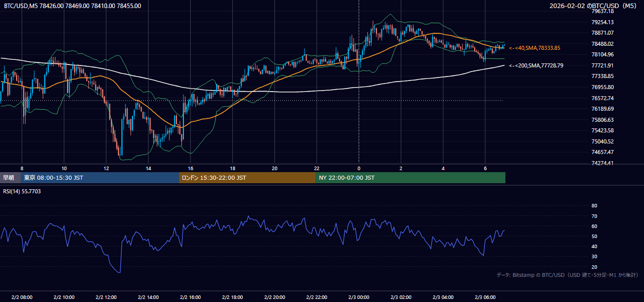Click RSI scale value 20

(x=594, y=267)
